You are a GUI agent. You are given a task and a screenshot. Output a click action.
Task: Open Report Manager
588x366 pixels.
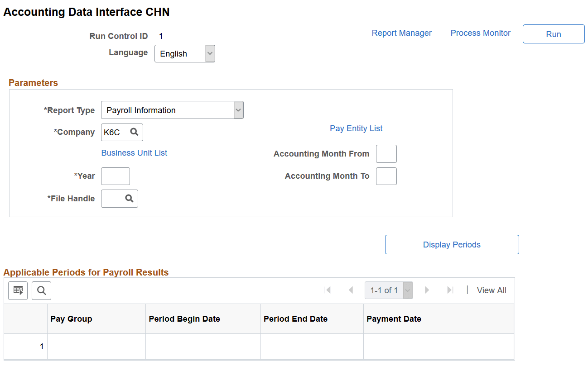tap(401, 33)
